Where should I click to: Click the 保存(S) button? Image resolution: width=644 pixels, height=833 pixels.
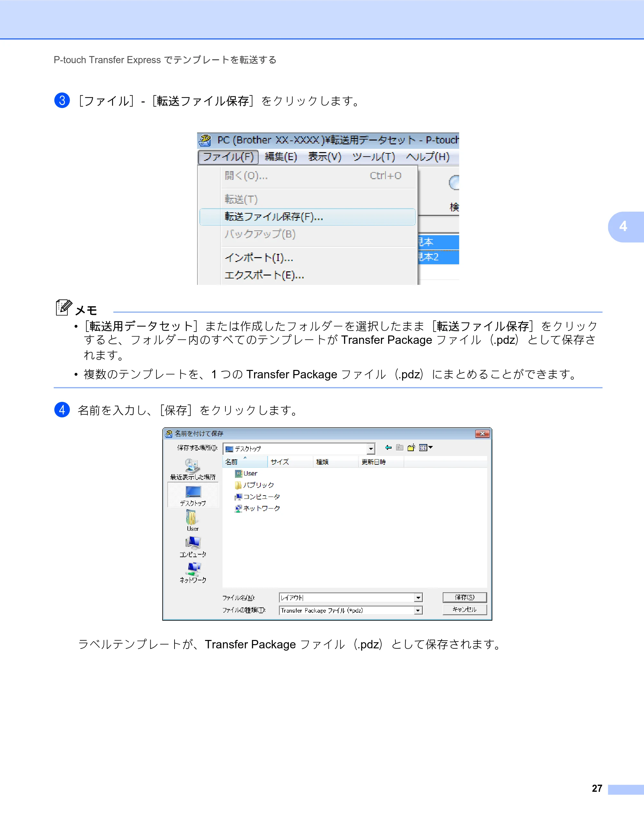(465, 597)
